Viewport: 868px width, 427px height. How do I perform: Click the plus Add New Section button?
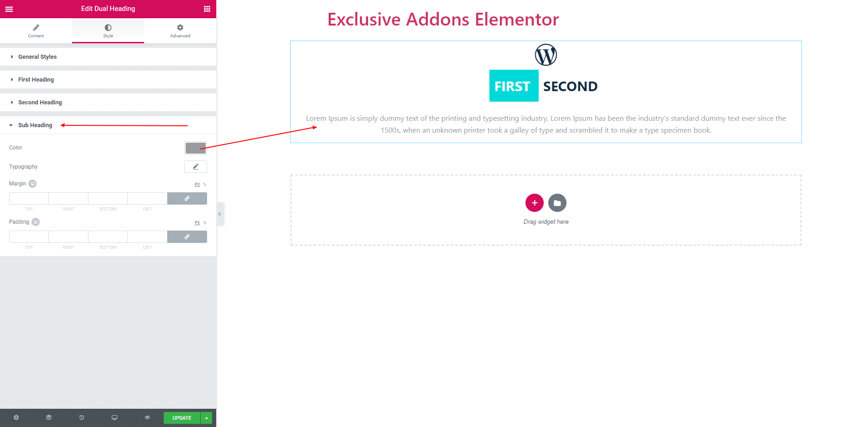pos(535,203)
